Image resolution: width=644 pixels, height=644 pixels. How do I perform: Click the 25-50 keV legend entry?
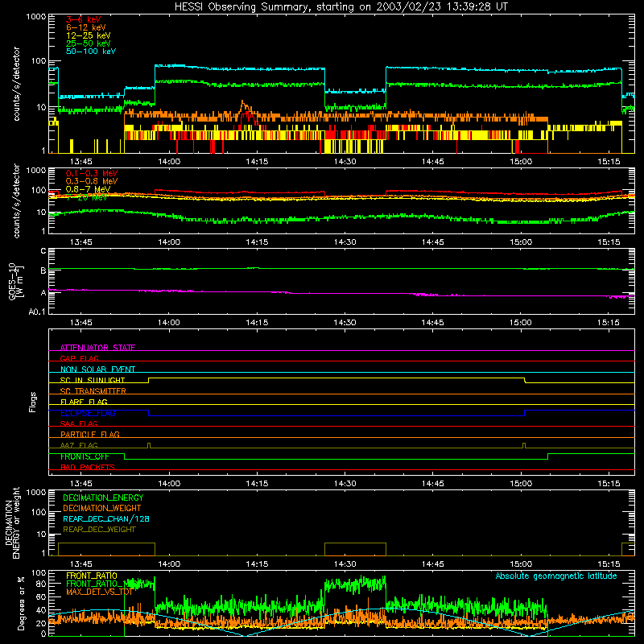coord(89,43)
